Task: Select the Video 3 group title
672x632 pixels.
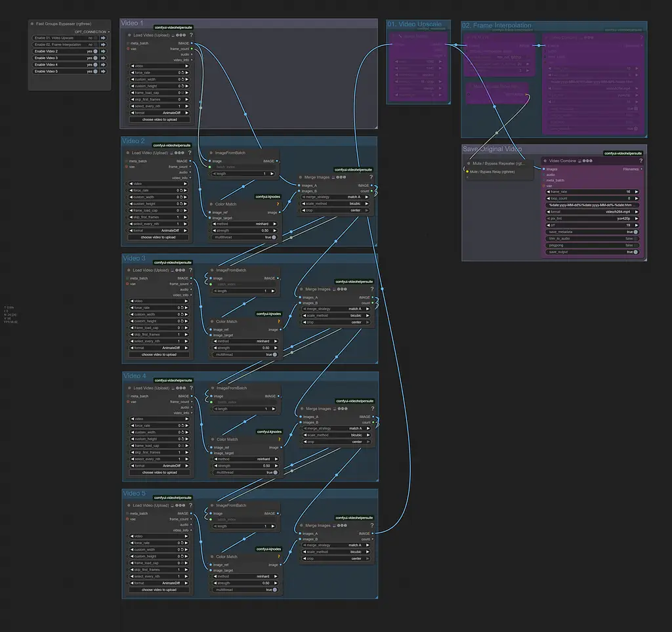Action: point(134,259)
